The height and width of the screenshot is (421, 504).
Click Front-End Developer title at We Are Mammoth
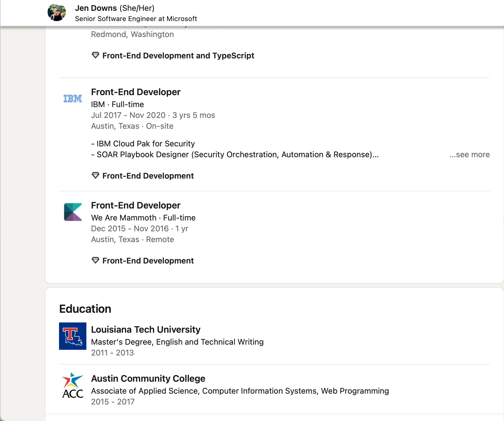(136, 205)
